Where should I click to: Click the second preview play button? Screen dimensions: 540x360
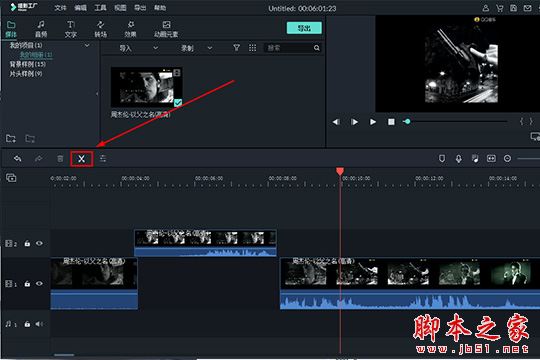point(373,122)
